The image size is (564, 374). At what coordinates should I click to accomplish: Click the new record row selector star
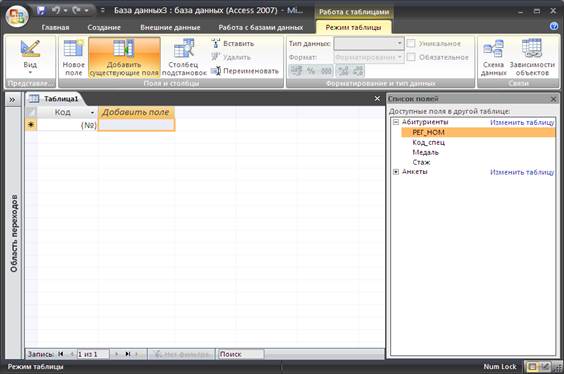tap(31, 125)
